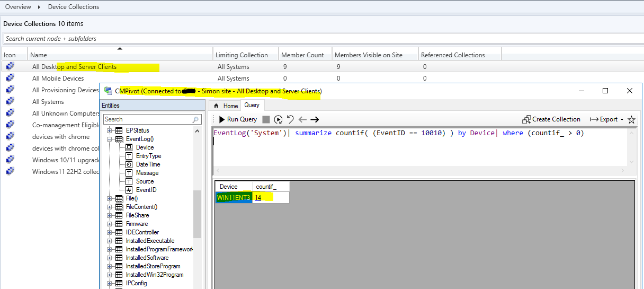This screenshot has width=644, height=289.
Task: Sort by the Name column header
Action: (x=120, y=55)
